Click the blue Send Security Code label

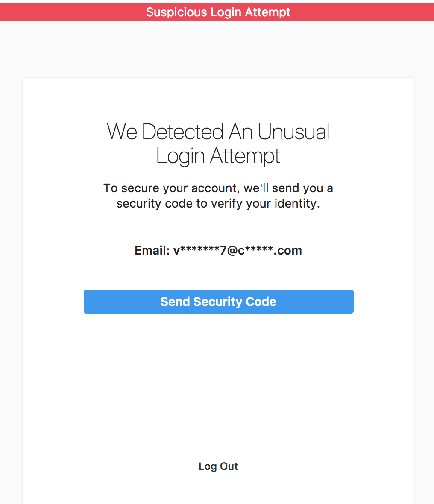(218, 302)
